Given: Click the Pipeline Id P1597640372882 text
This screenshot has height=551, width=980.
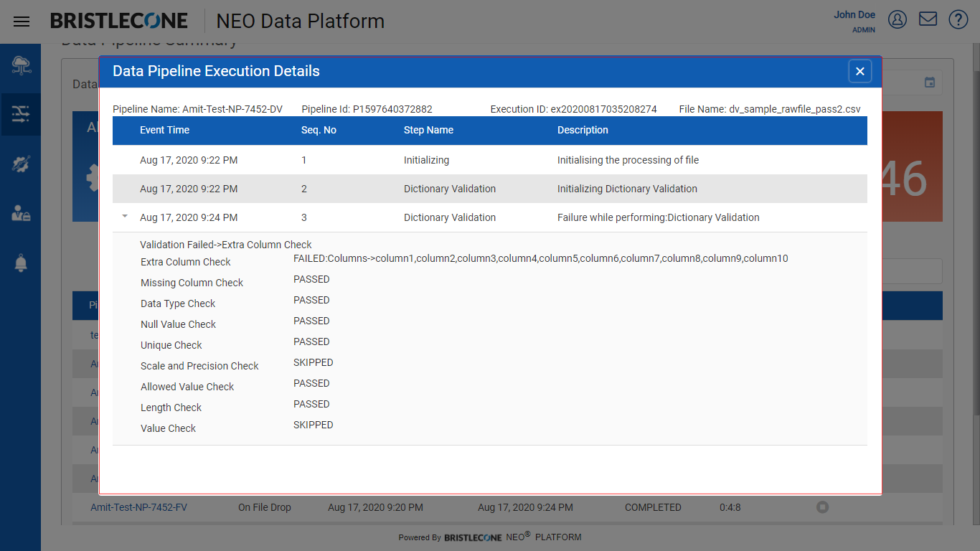Looking at the screenshot, I should (x=367, y=109).
